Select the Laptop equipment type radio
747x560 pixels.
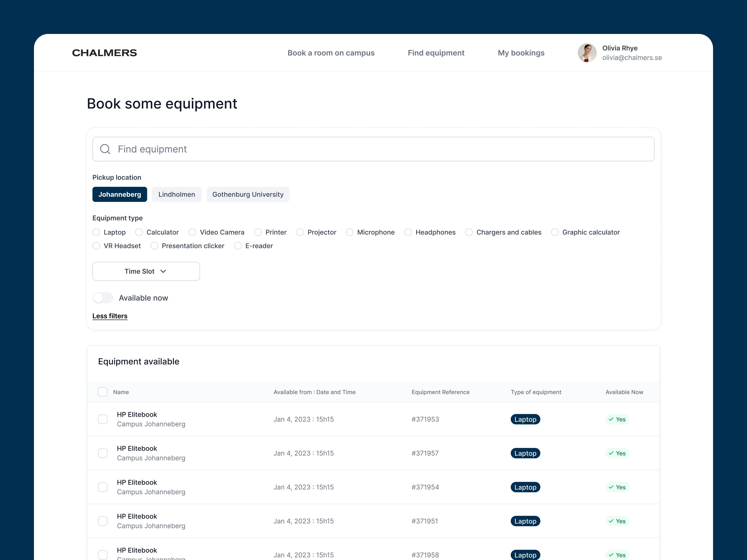(x=96, y=232)
